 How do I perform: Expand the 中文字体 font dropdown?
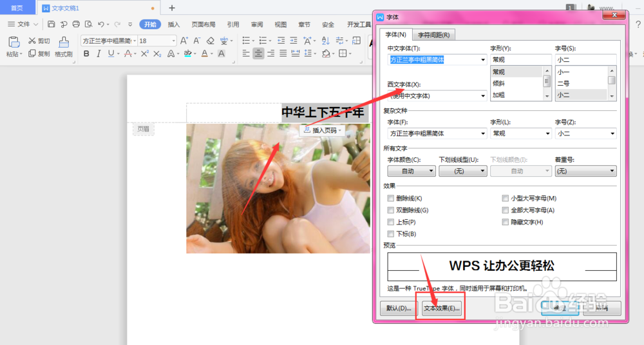482,59
